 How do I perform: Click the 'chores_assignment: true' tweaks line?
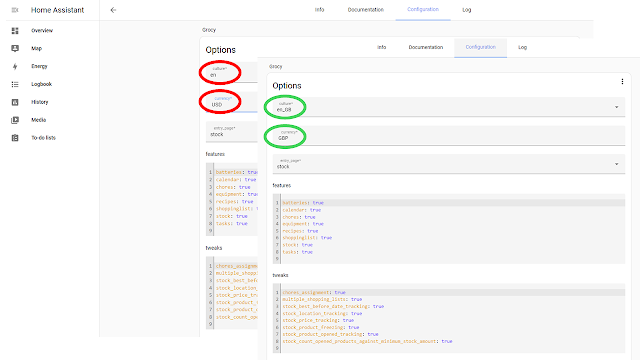point(314,293)
